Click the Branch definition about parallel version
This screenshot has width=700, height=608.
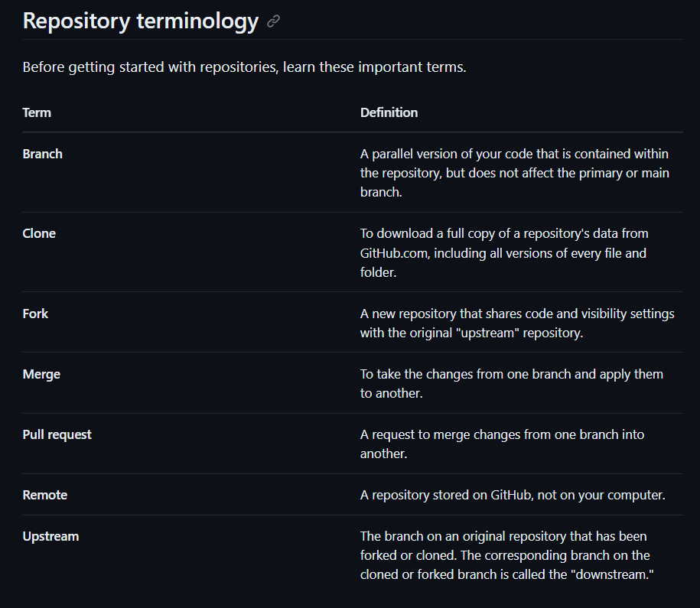pyautogui.click(x=514, y=173)
